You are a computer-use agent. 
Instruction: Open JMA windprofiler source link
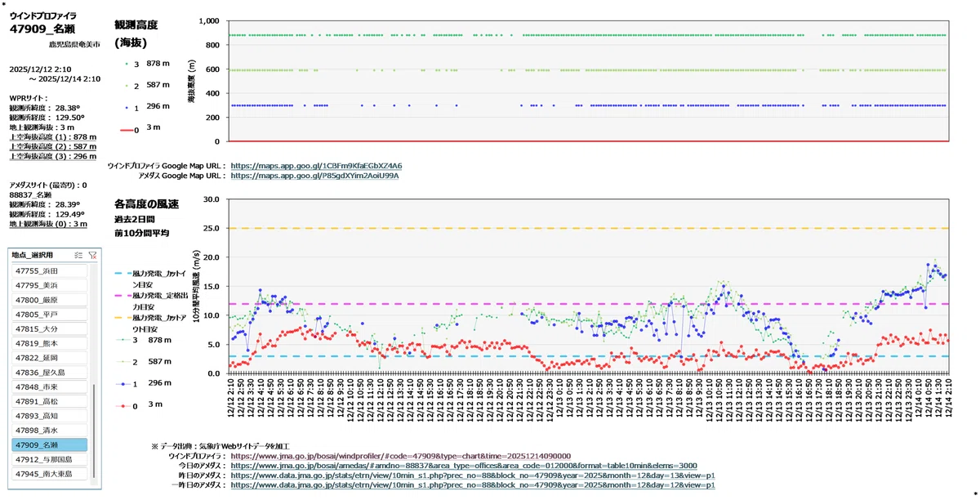coord(401,456)
